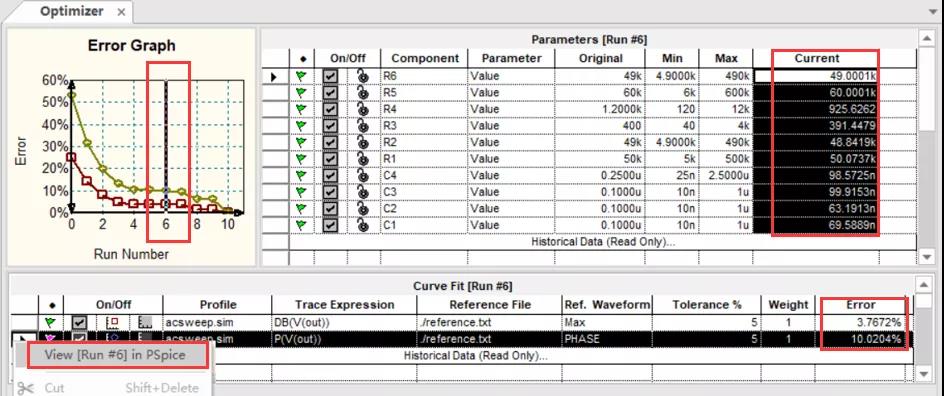Click the green flag icon for R3

click(x=301, y=126)
